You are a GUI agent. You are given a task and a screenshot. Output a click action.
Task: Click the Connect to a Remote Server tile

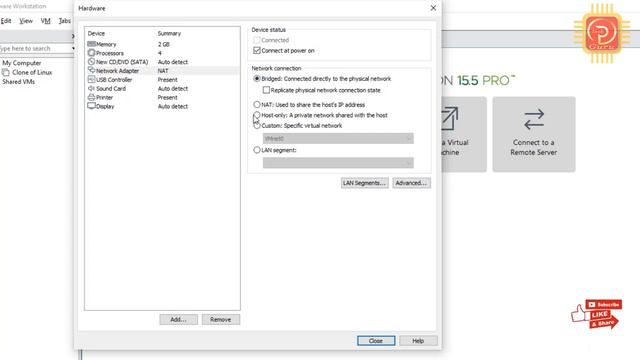point(534,134)
